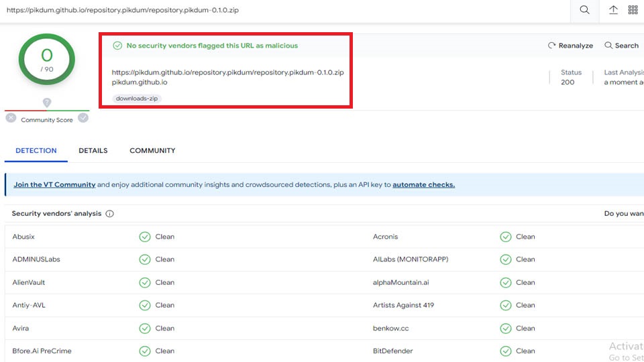Click the search magnifier icon in top bar
The height and width of the screenshot is (362, 644).
[584, 10]
